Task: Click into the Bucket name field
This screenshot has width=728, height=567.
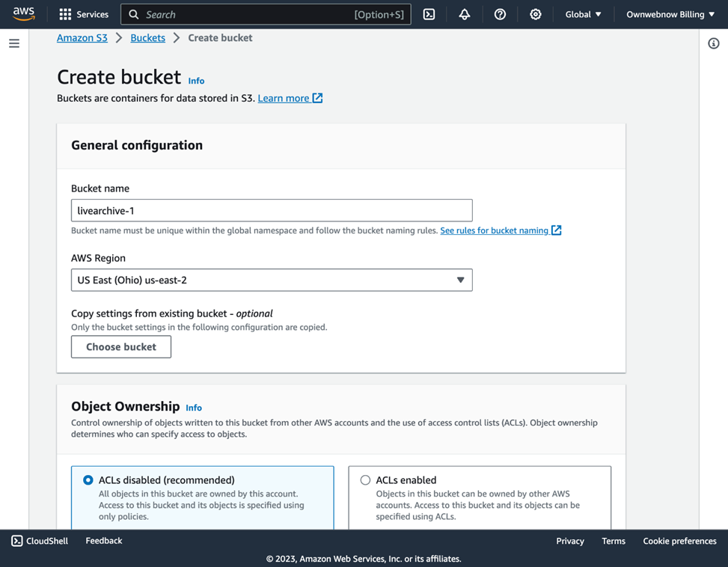Action: (x=272, y=210)
